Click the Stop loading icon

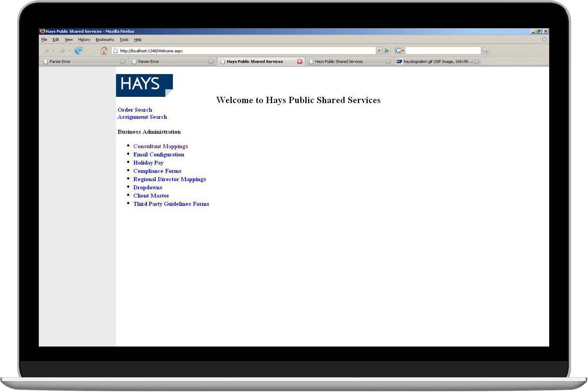(91, 51)
